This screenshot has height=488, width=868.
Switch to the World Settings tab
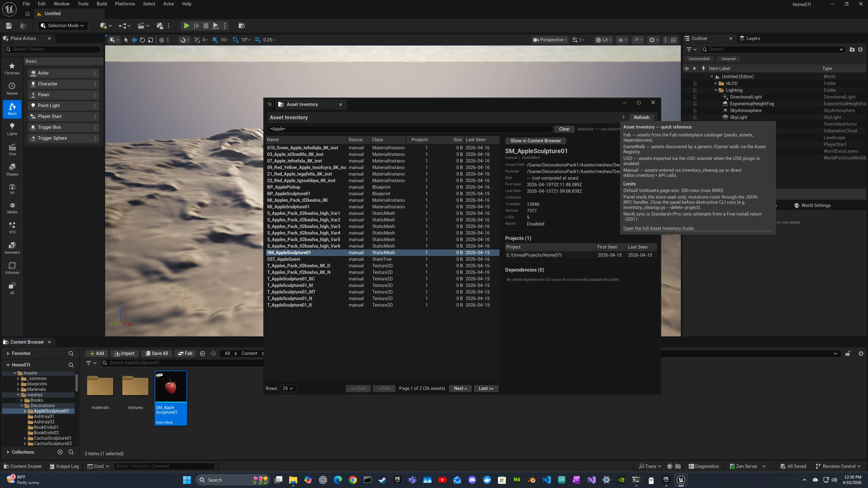[x=812, y=205]
